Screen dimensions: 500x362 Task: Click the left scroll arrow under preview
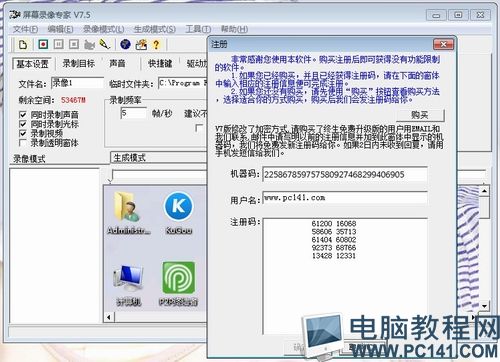coord(109,317)
